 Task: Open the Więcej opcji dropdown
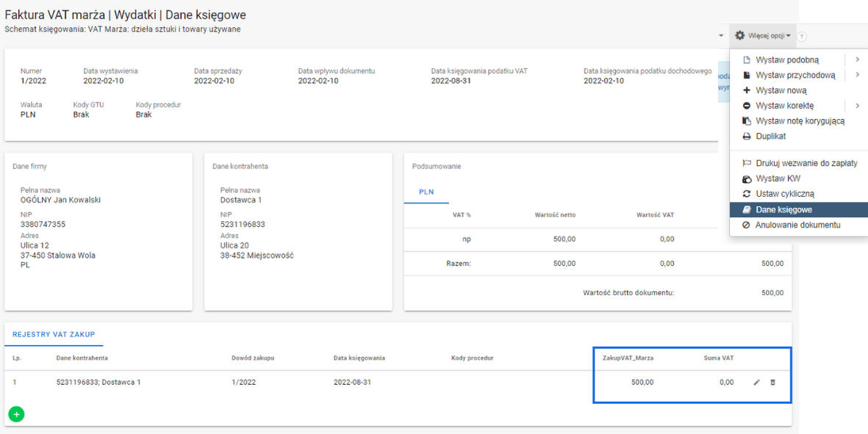pos(768,35)
